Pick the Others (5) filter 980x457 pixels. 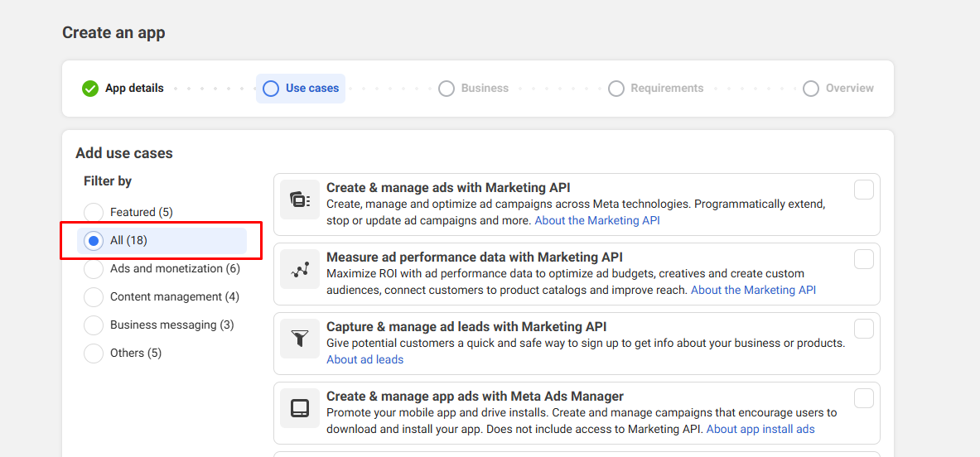(x=94, y=354)
